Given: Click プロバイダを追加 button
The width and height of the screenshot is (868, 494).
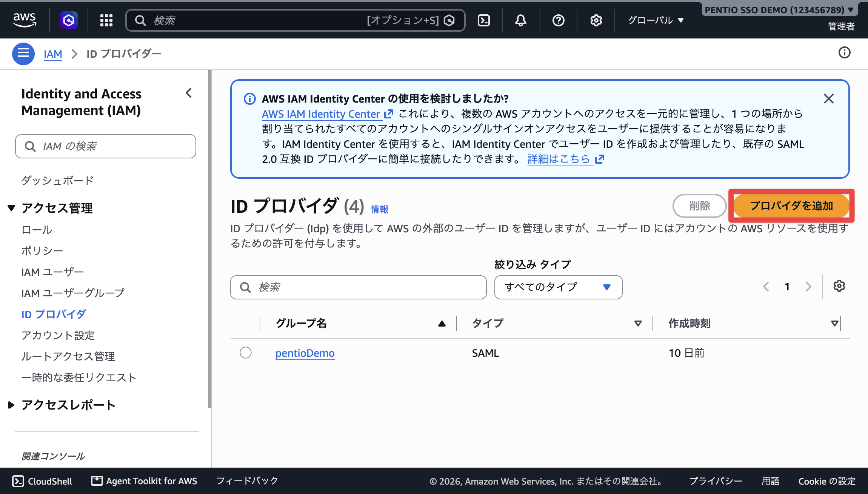Looking at the screenshot, I should pyautogui.click(x=791, y=206).
